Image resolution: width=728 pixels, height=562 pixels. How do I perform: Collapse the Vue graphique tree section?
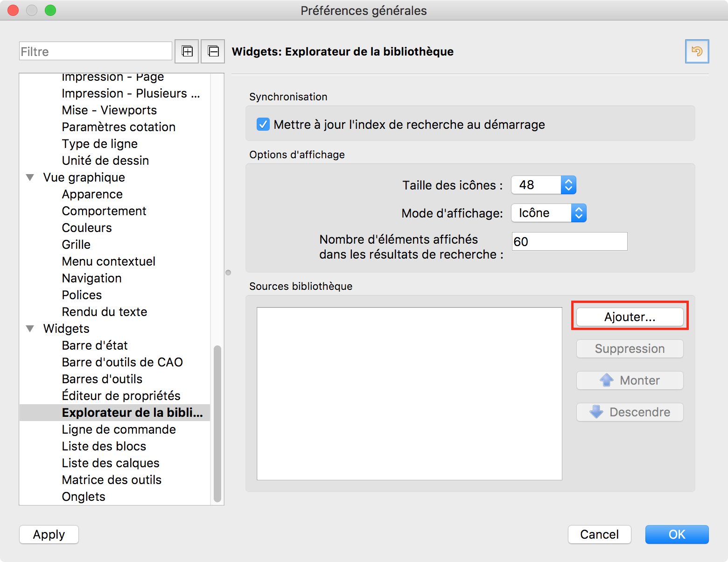[x=30, y=177]
